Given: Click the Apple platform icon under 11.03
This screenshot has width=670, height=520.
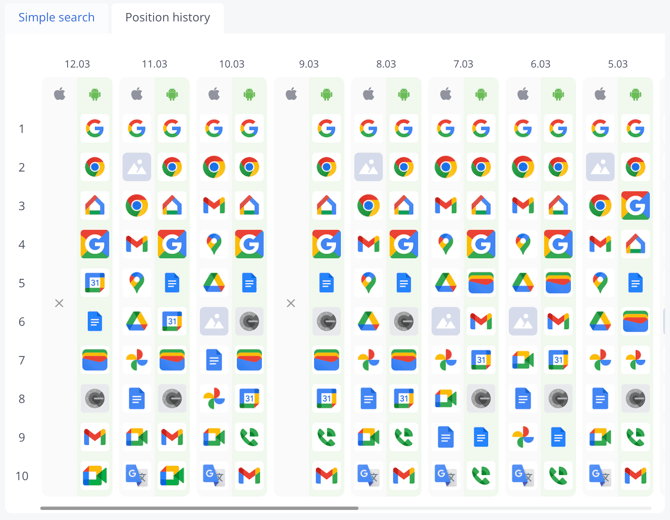Looking at the screenshot, I should [137, 95].
